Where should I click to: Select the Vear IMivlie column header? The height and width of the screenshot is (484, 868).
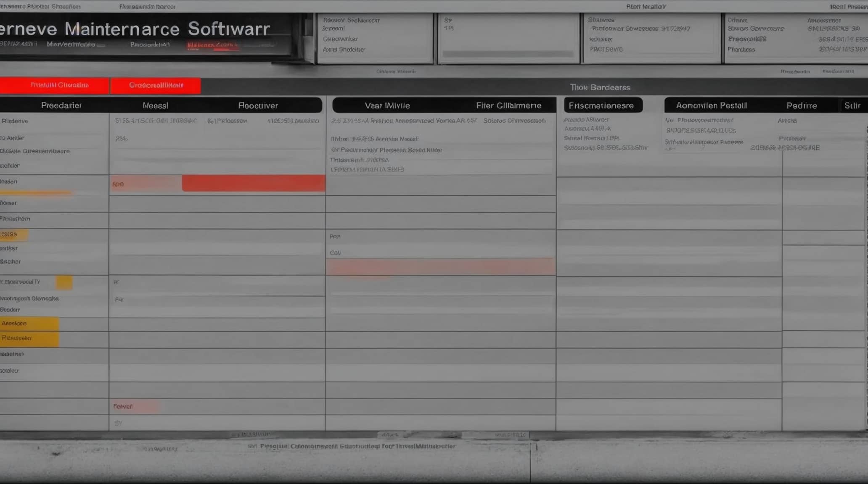click(387, 105)
